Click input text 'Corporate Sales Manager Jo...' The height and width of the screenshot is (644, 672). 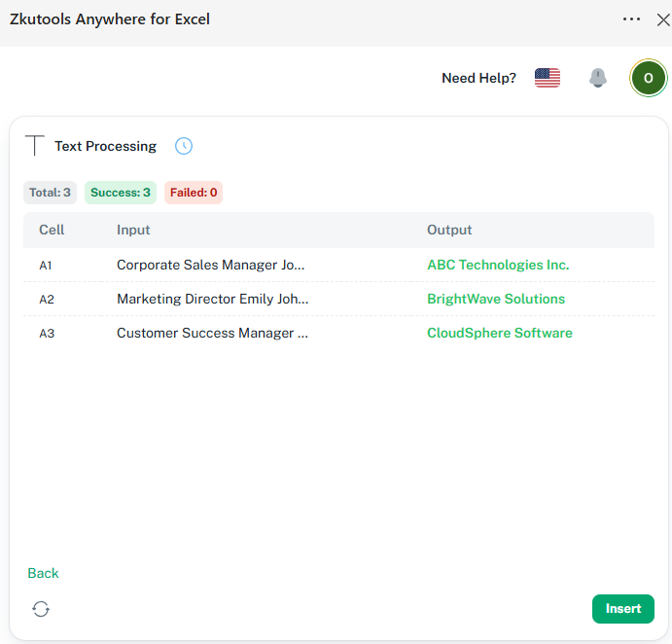[x=210, y=265]
